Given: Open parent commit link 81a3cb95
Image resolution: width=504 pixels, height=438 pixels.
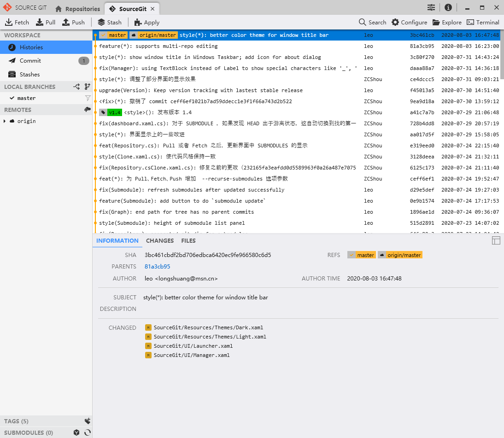Looking at the screenshot, I should [157, 266].
